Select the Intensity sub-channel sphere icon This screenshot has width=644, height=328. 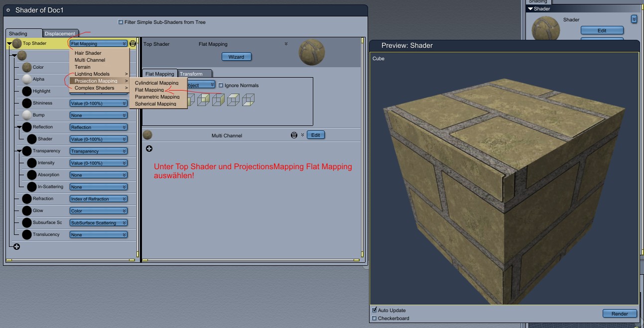coord(31,163)
